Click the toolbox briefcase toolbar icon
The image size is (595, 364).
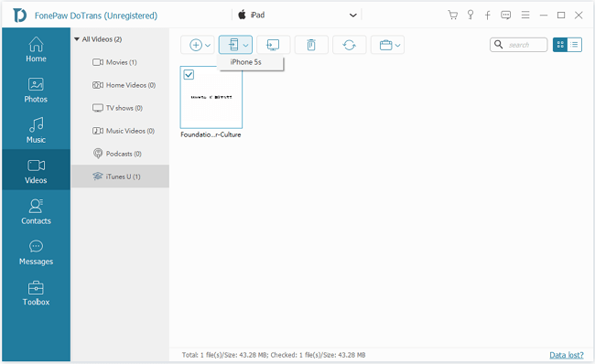385,45
